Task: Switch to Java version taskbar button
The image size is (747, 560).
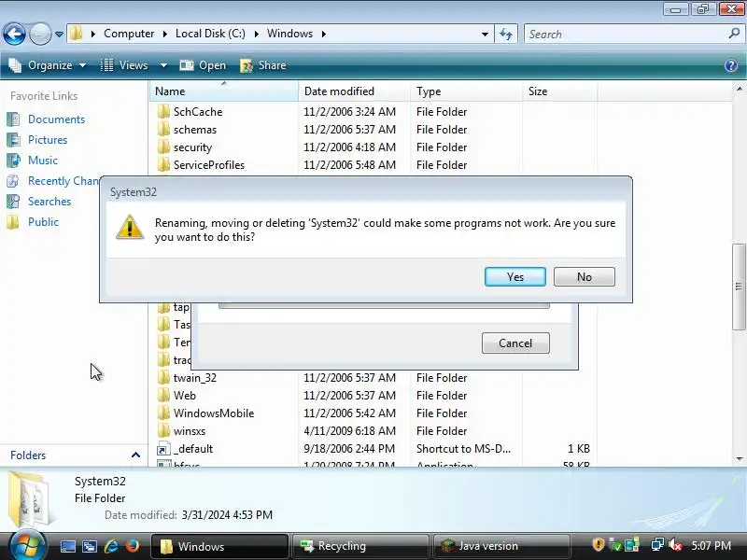Action: (502, 546)
